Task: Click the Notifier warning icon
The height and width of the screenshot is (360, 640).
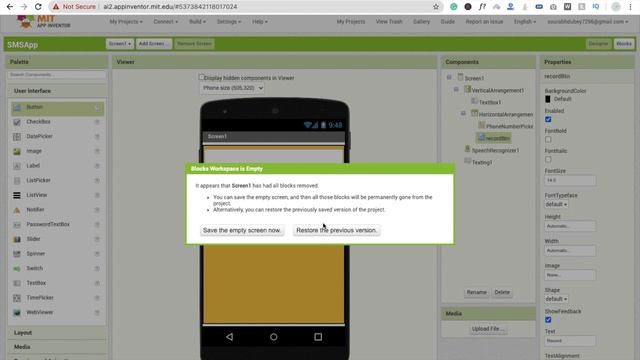Action: (x=17, y=210)
